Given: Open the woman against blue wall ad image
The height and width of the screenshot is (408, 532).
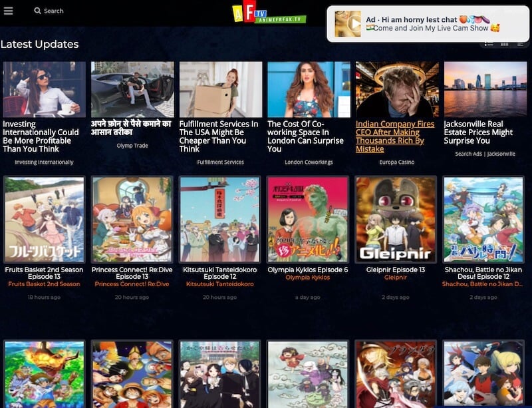Looking at the screenshot, I should (309, 89).
